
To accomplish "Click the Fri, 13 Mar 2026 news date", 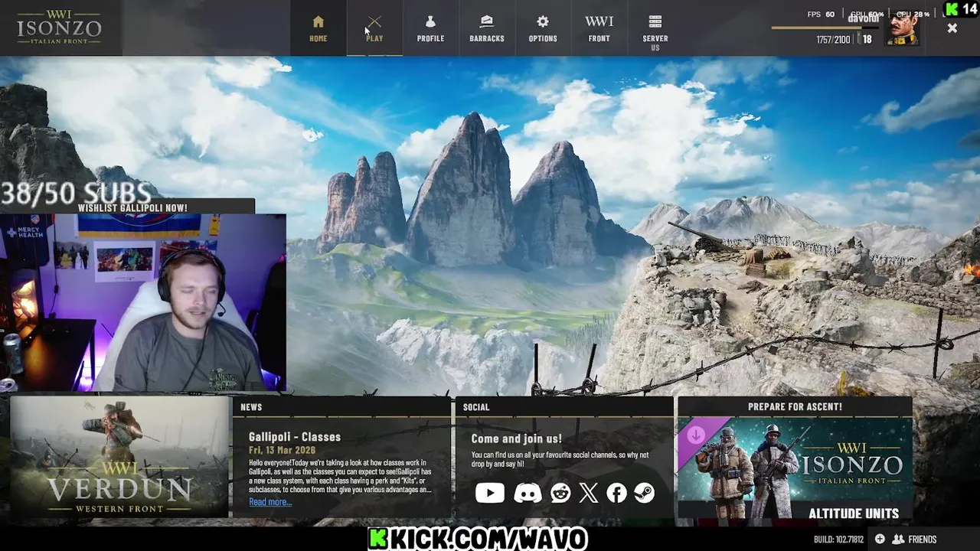I will (x=281, y=450).
